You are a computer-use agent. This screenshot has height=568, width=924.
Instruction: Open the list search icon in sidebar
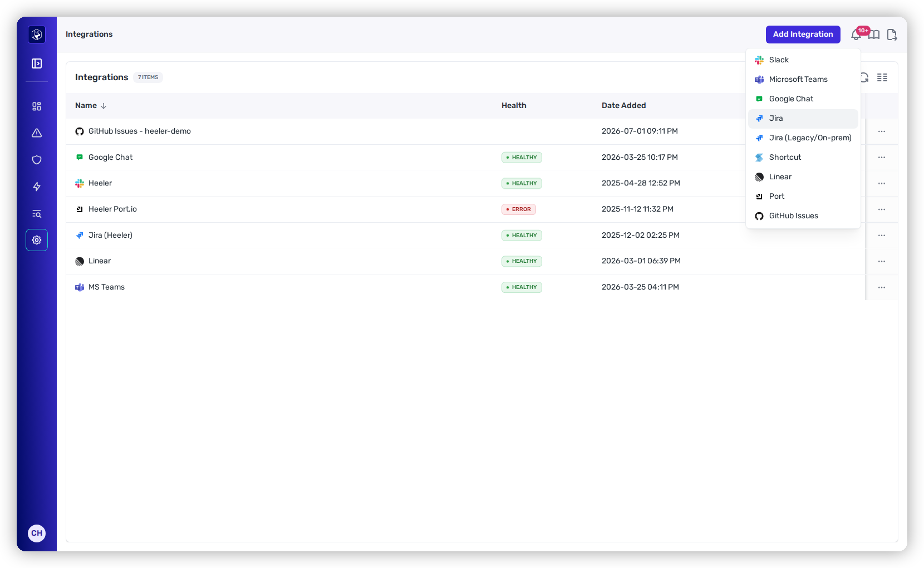(37, 214)
